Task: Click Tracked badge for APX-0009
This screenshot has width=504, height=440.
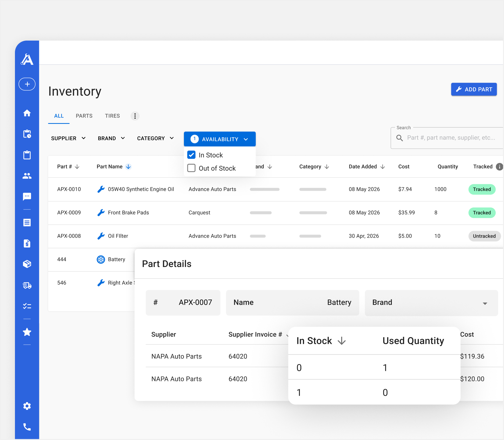Action: (482, 213)
